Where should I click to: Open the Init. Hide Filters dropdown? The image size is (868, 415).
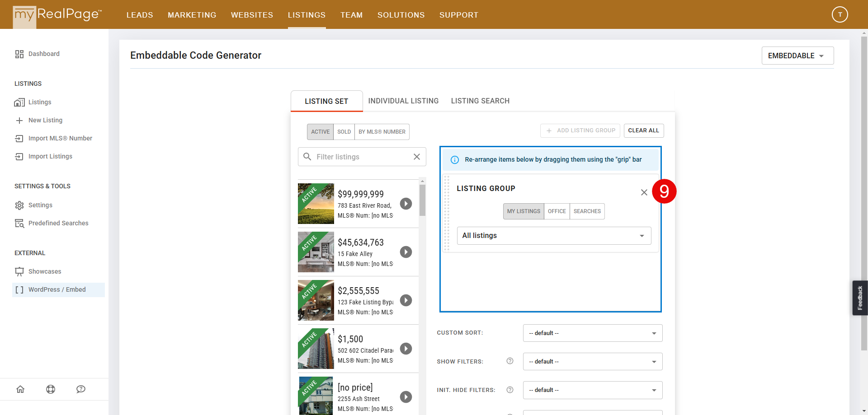click(x=593, y=390)
